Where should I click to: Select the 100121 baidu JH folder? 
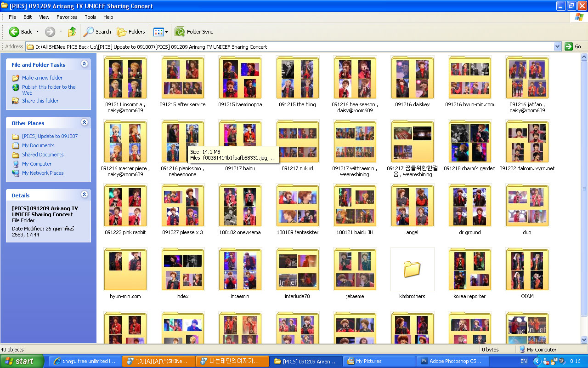point(355,206)
